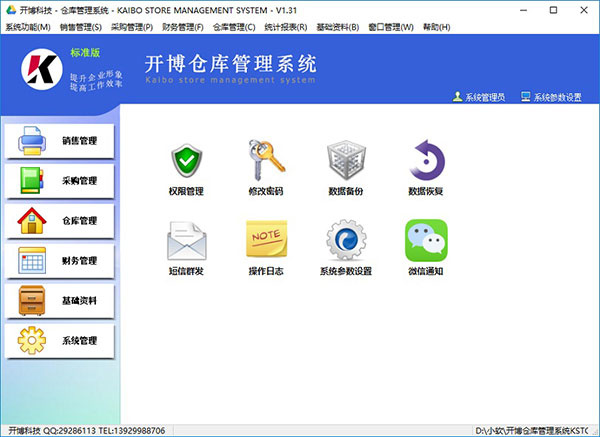Open the 统计报表(R) menu
600x437 pixels.
[286, 27]
